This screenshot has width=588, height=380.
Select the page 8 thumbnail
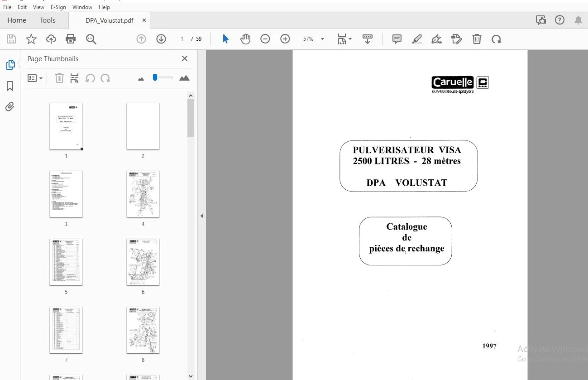143,330
